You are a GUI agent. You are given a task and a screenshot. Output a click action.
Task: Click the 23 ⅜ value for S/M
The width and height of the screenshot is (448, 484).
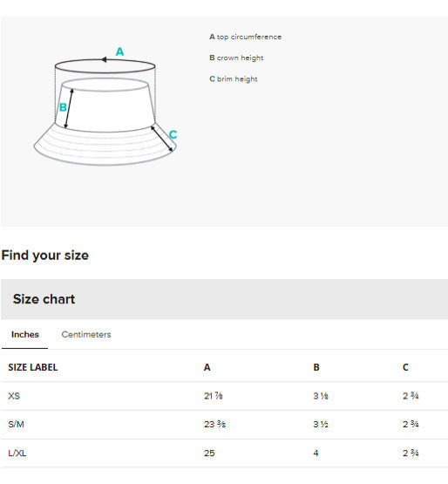click(214, 425)
